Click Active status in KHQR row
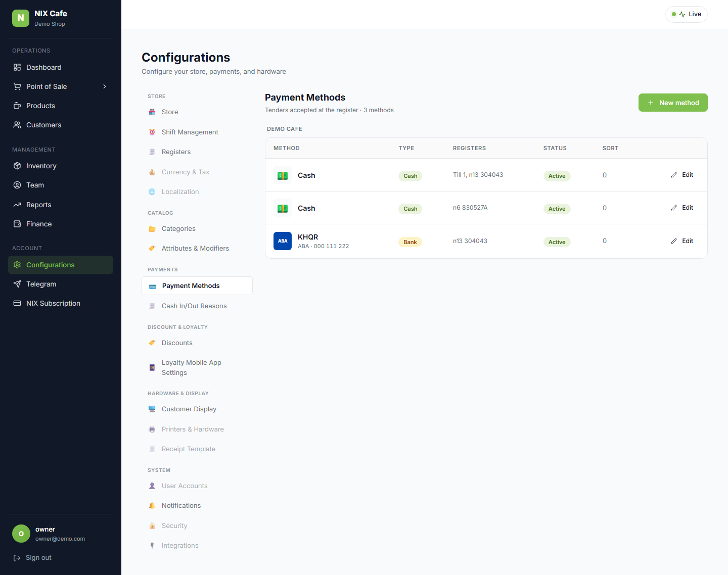Screen dimensions: 728x575 coord(557,242)
